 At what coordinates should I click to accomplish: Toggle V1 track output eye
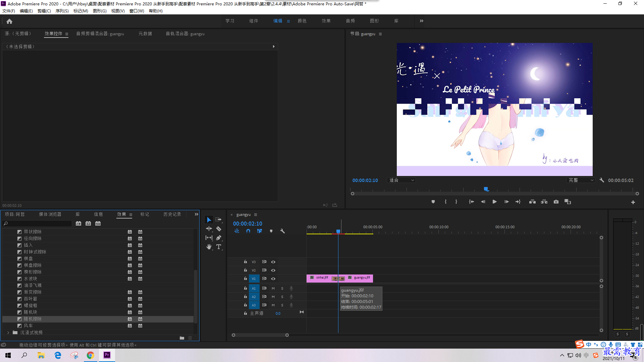[x=273, y=279]
